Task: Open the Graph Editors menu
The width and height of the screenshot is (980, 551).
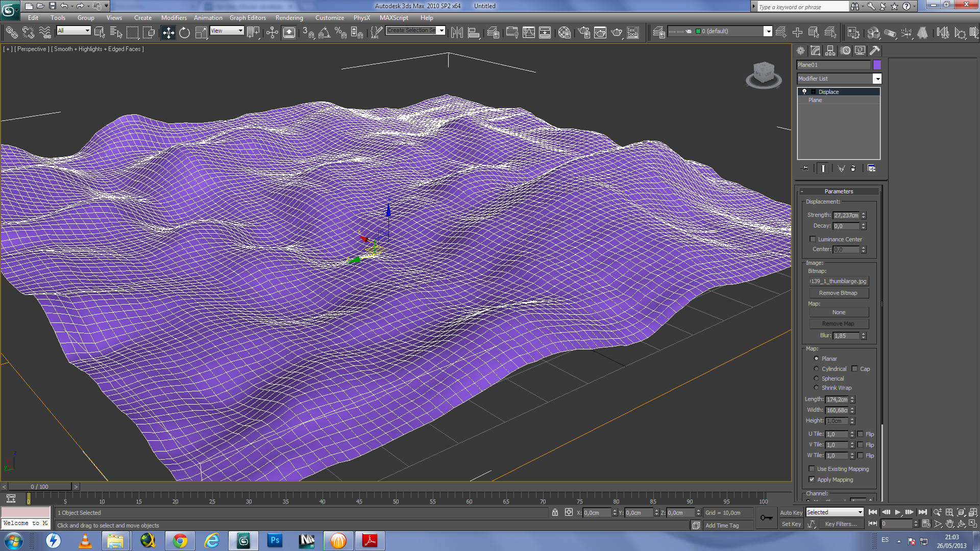Action: (x=248, y=18)
